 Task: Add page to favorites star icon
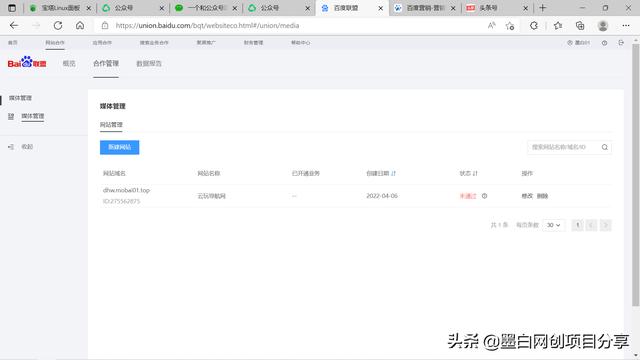pyautogui.click(x=510, y=26)
